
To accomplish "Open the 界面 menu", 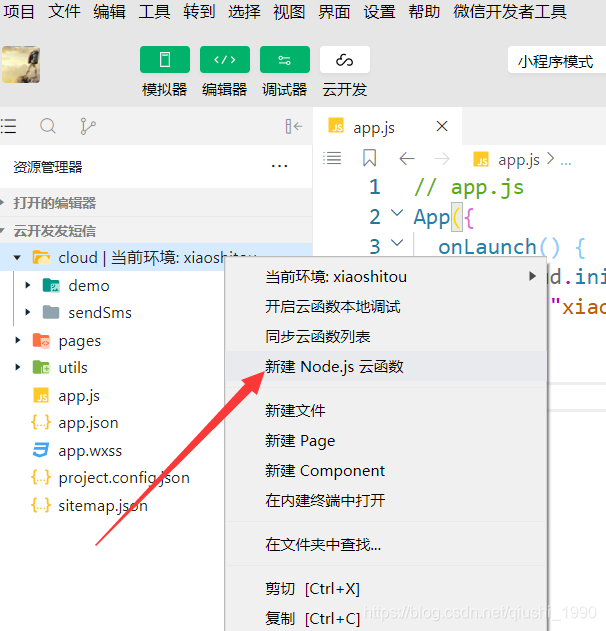I will [x=334, y=11].
